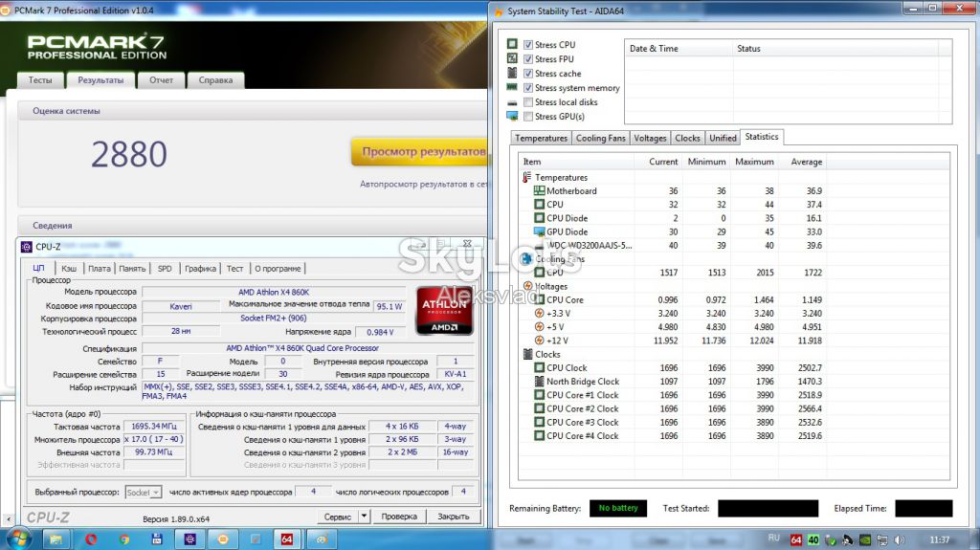Screen dimensions: 980x550
Task: Click the Сервис button in CPU-Z
Action: (x=338, y=517)
